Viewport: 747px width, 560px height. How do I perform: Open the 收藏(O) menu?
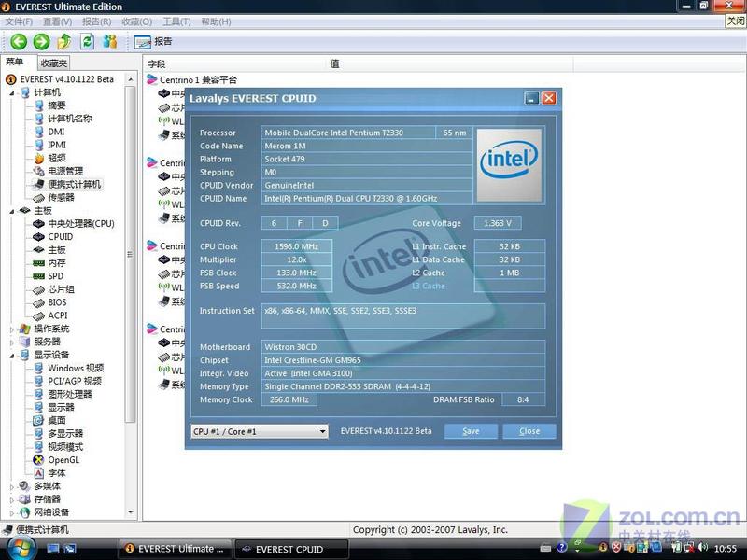pos(136,21)
